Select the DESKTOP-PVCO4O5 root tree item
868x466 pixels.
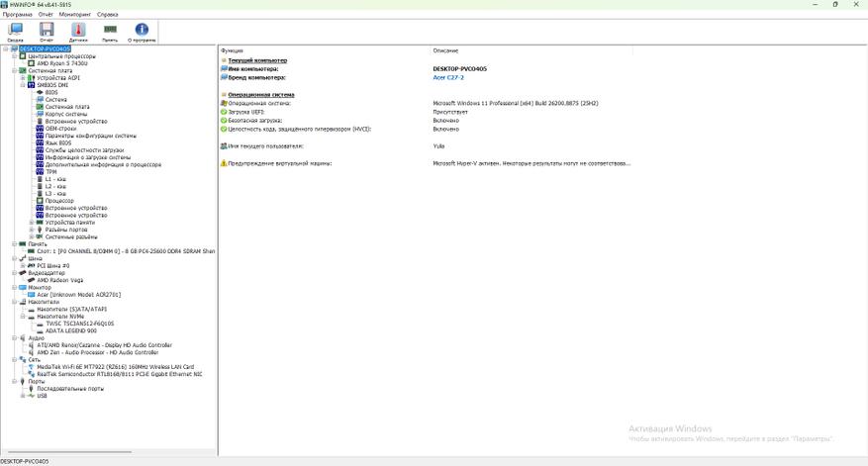46,49
